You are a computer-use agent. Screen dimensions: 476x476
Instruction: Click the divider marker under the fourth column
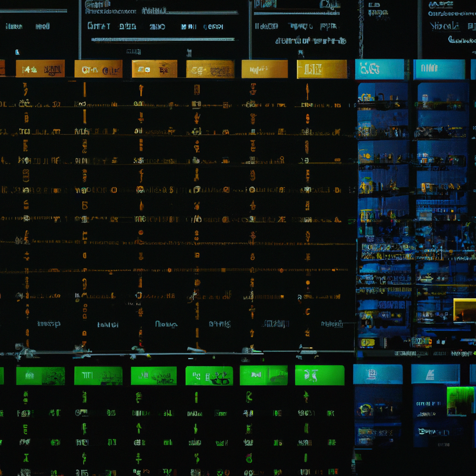tap(196, 349)
